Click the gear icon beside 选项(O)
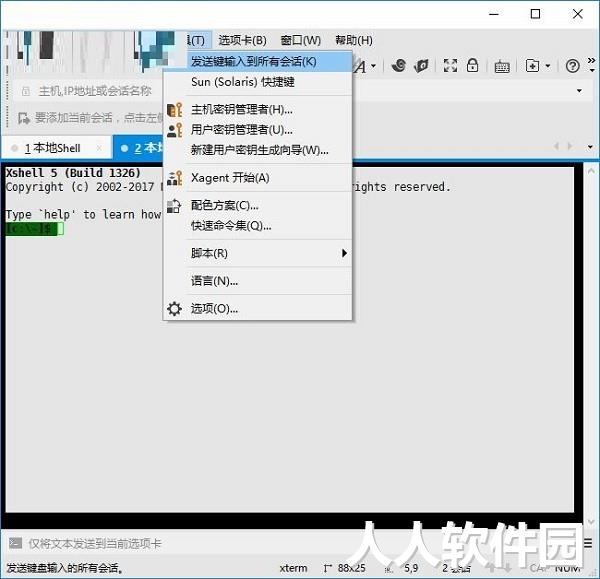This screenshot has width=600, height=579. [174, 308]
